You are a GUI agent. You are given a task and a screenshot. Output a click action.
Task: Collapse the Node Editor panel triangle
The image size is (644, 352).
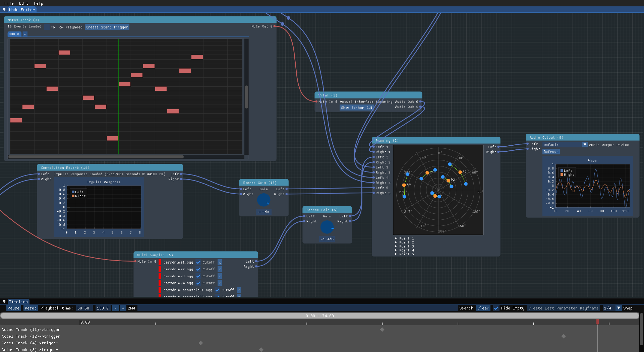[4, 10]
